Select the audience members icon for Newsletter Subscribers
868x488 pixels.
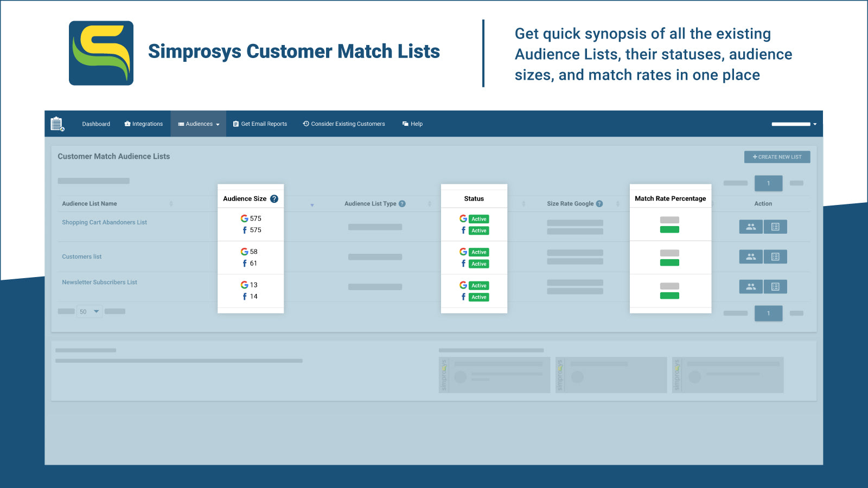[x=750, y=286]
